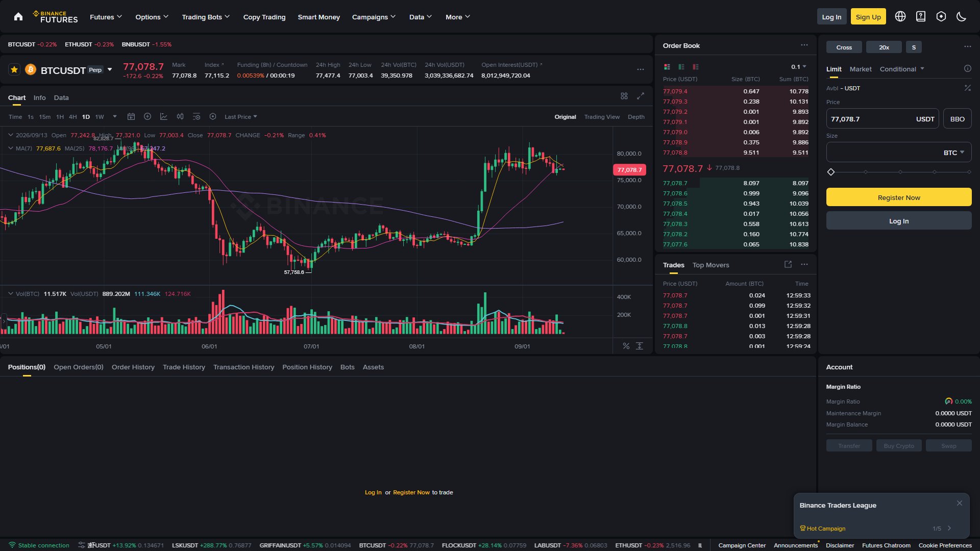Open the help center question-mark icon
Screen dimensions: 980x551
point(921,17)
